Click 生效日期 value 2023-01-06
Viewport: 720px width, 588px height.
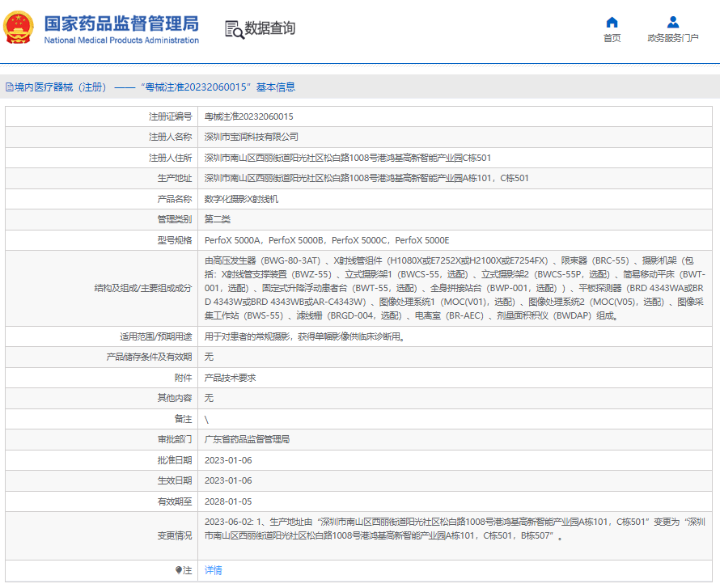(228, 480)
